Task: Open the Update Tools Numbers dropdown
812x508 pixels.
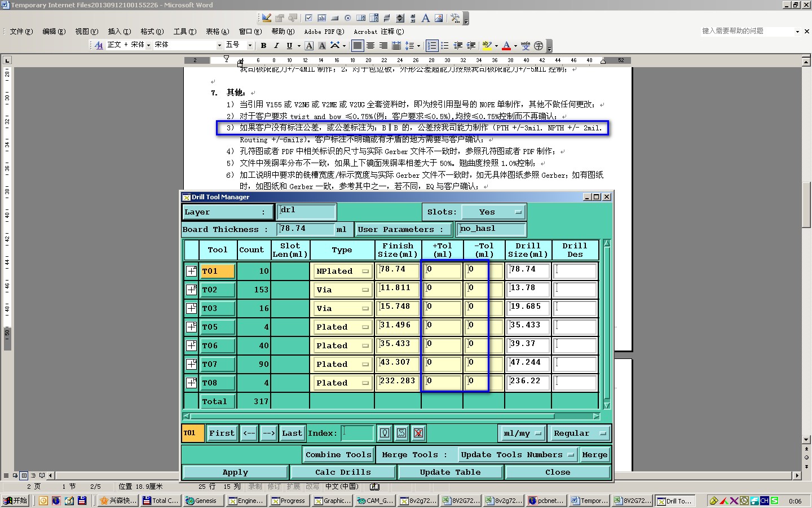Action: coord(517,455)
